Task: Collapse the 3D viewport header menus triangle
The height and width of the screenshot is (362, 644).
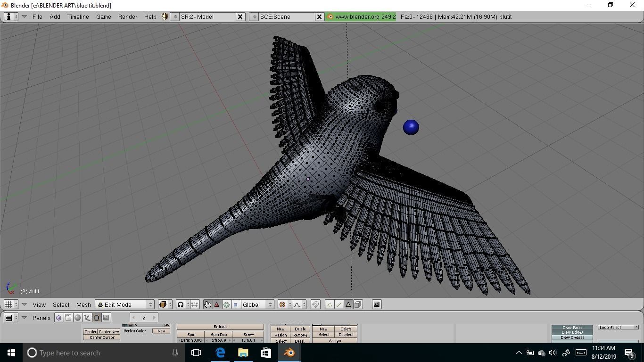Action: (24, 304)
